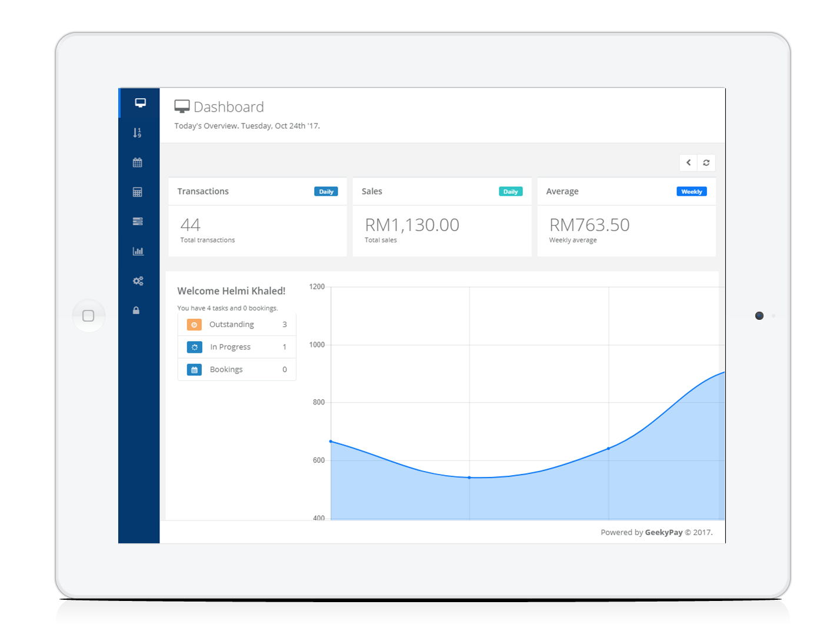
Task: Click the GeekyPay link in footer
Action: point(664,532)
